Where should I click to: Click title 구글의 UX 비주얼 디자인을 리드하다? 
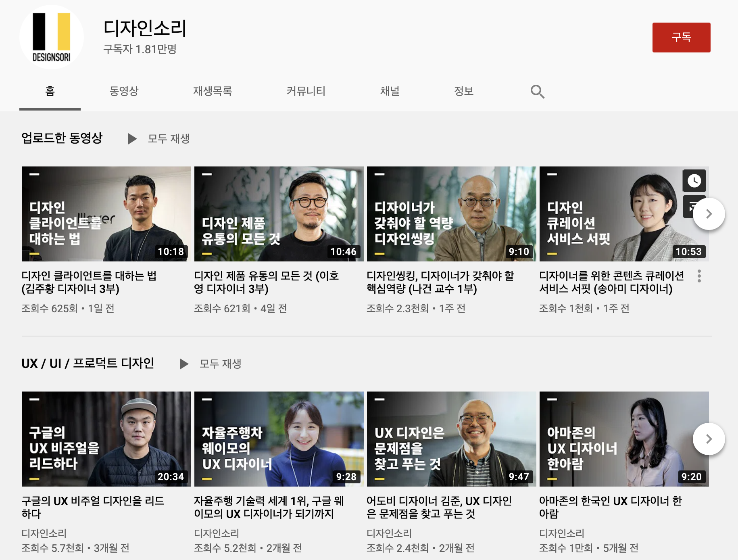(x=93, y=508)
